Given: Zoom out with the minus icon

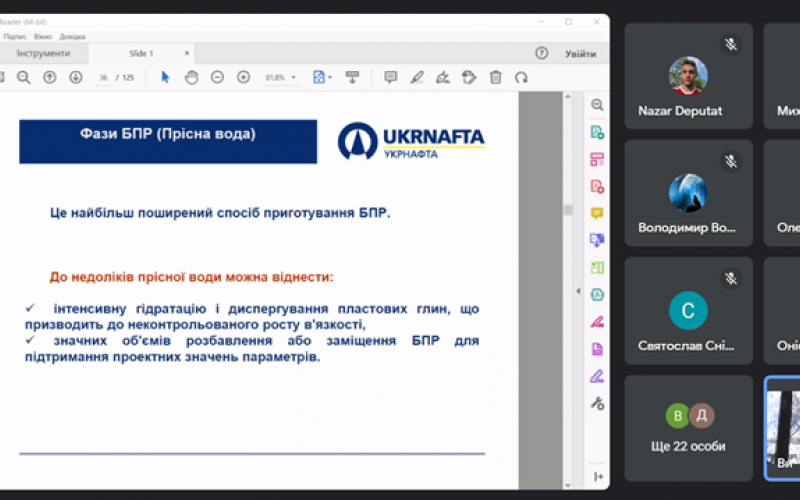Looking at the screenshot, I should pos(217,78).
